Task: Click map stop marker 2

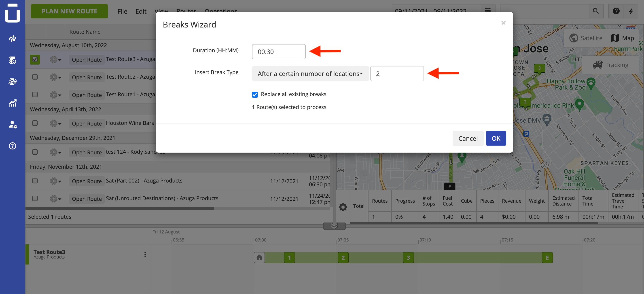Action: (x=525, y=102)
